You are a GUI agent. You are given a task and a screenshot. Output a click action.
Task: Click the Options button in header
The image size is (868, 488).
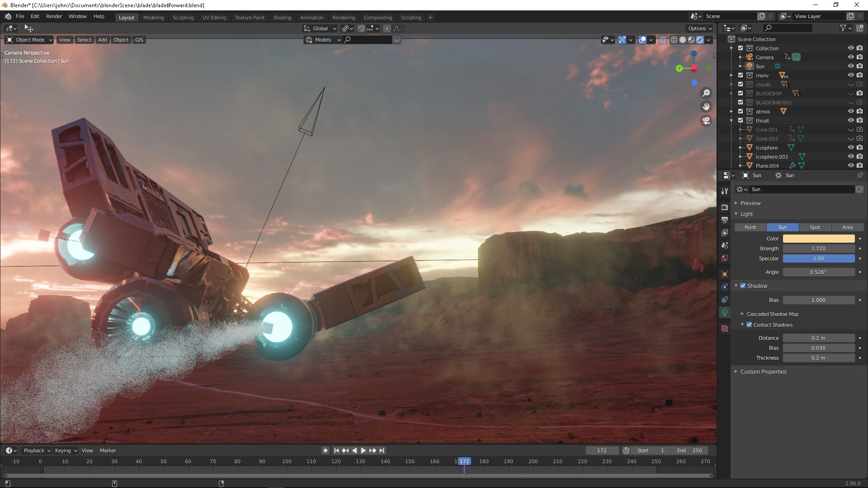pyautogui.click(x=699, y=28)
